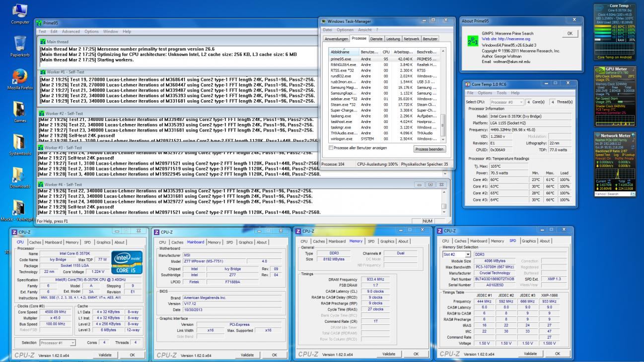Sort processes by Abbildname column header

pyautogui.click(x=344, y=52)
